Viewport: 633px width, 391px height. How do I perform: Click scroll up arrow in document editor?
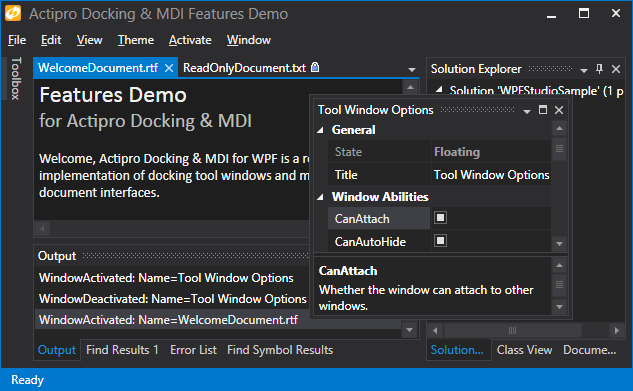(x=410, y=87)
